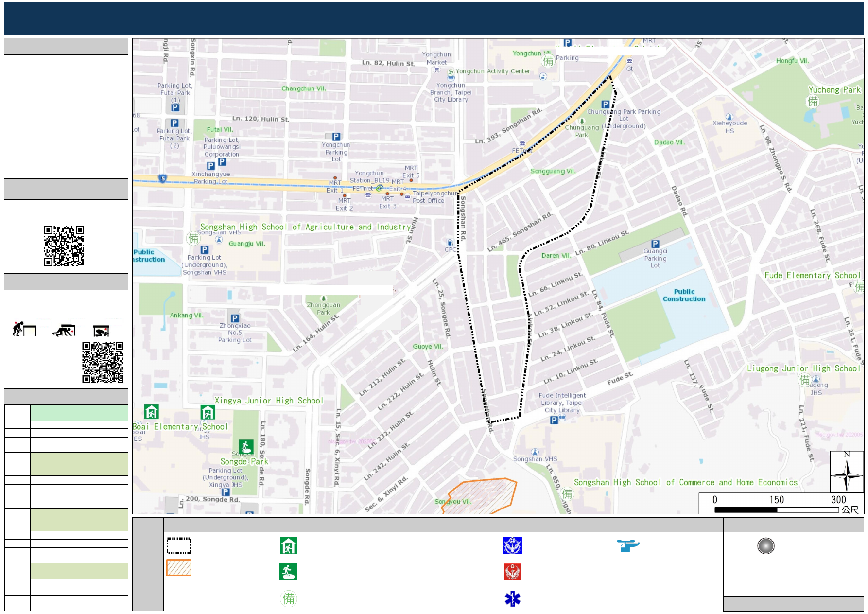Click the legend blue helicopter icon
The height and width of the screenshot is (614, 868).
(628, 545)
